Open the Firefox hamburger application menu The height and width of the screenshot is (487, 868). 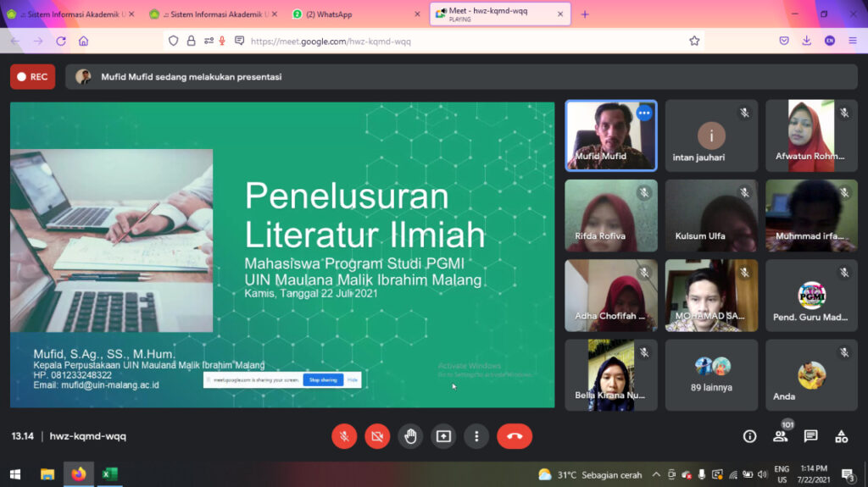pos(851,41)
